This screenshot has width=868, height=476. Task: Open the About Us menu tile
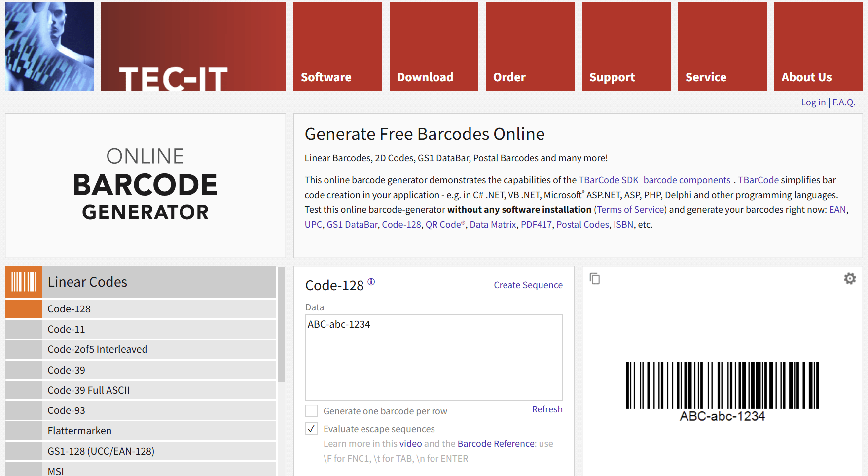pos(819,47)
